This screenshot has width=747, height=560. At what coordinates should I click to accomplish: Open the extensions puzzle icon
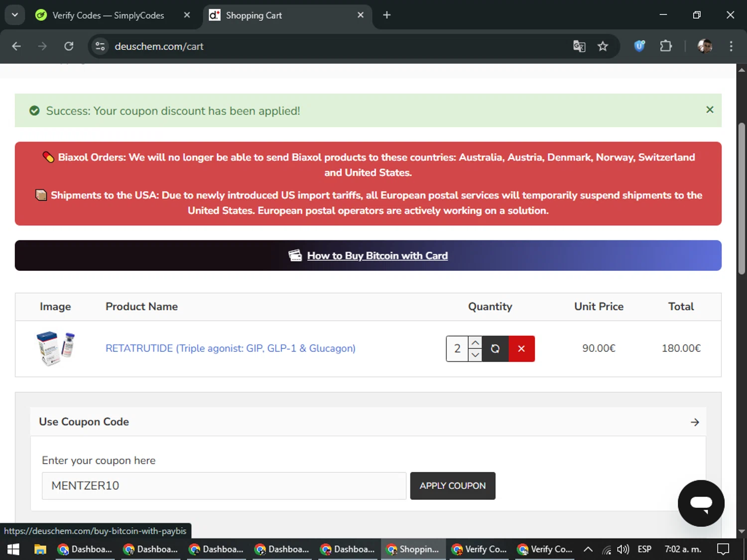coord(666,46)
